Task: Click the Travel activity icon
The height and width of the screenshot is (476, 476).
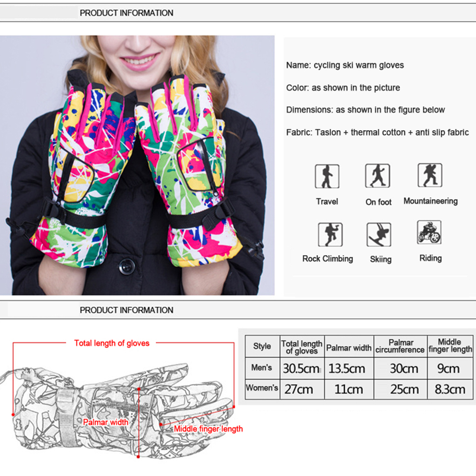Action: 327,176
